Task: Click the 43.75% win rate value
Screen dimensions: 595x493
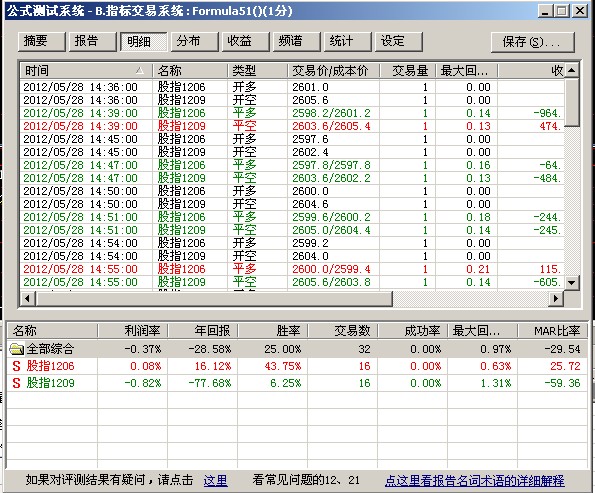Action: pyautogui.click(x=283, y=366)
